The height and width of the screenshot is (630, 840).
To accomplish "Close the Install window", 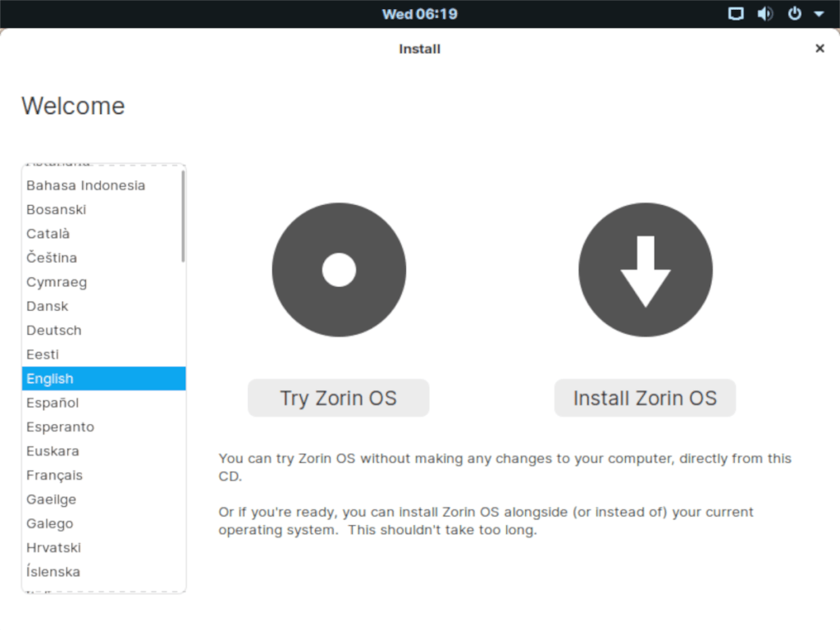I will [819, 48].
